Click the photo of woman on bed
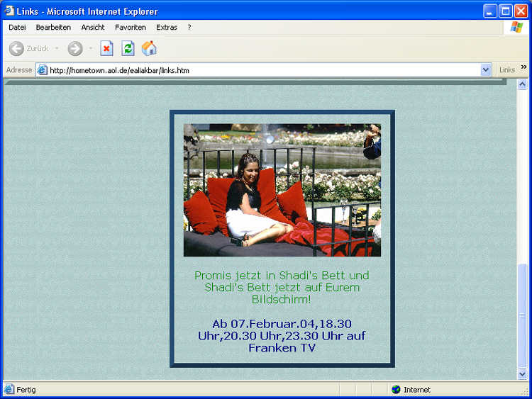532x399 pixels. pyautogui.click(x=282, y=190)
